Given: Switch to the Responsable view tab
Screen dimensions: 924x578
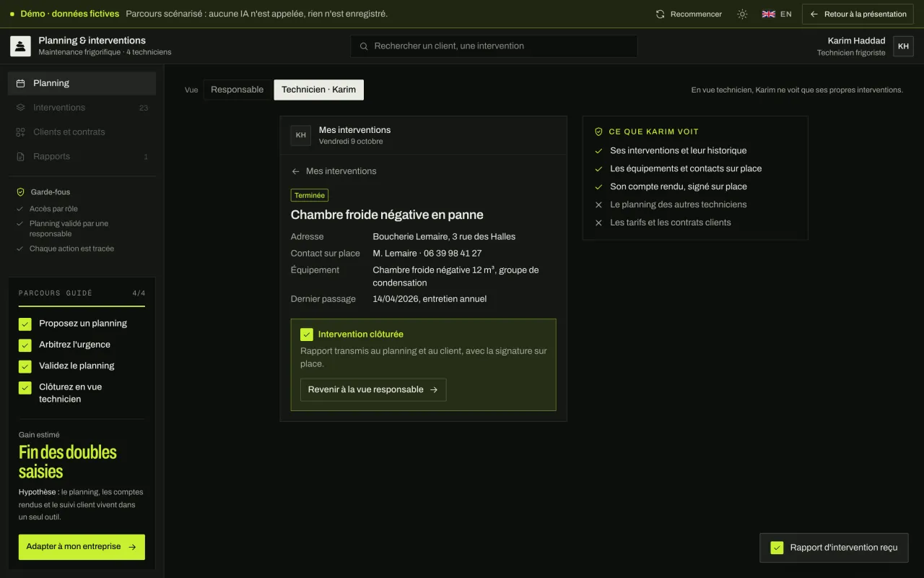Looking at the screenshot, I should [237, 90].
